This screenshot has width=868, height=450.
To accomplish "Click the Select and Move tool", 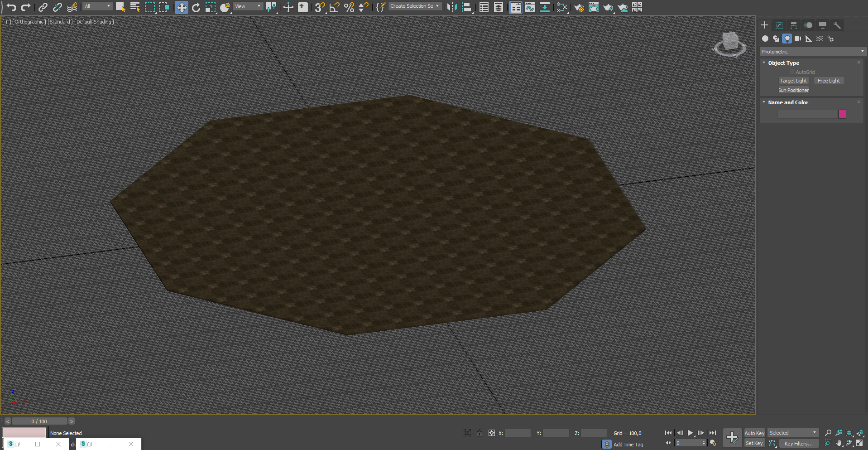I will pos(181,7).
